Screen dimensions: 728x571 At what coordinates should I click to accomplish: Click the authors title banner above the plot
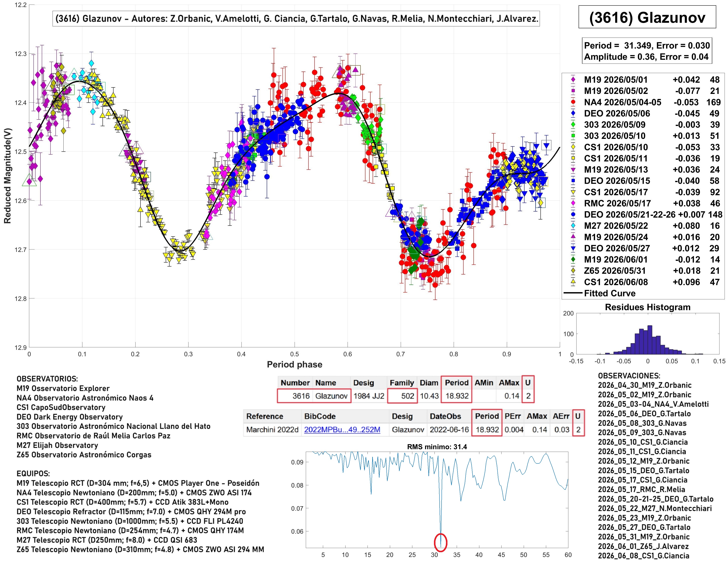pyautogui.click(x=296, y=19)
